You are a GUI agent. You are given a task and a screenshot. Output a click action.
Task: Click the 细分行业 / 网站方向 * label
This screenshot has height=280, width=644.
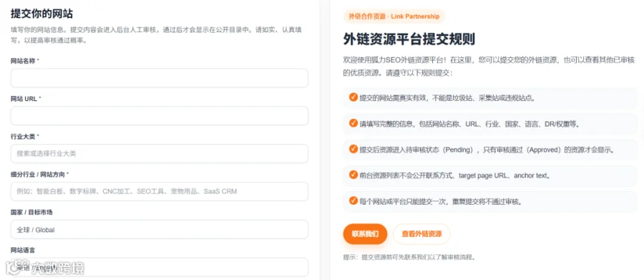click(x=40, y=174)
